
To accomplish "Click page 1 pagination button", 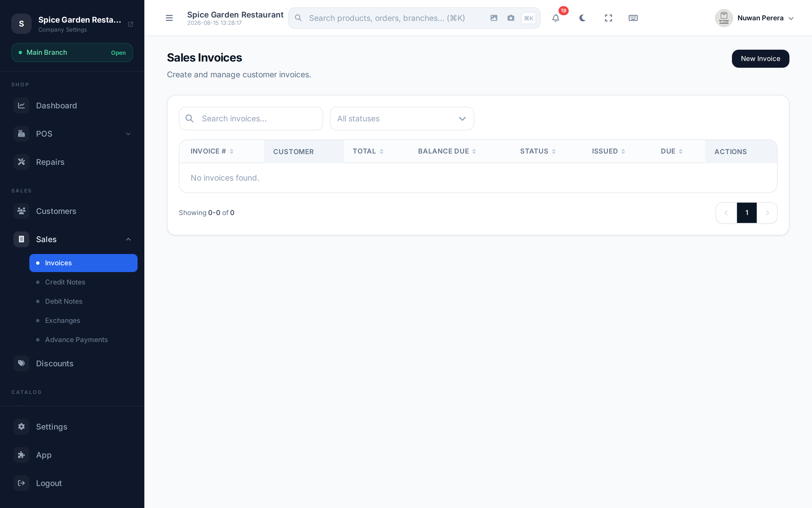I will pos(747,213).
